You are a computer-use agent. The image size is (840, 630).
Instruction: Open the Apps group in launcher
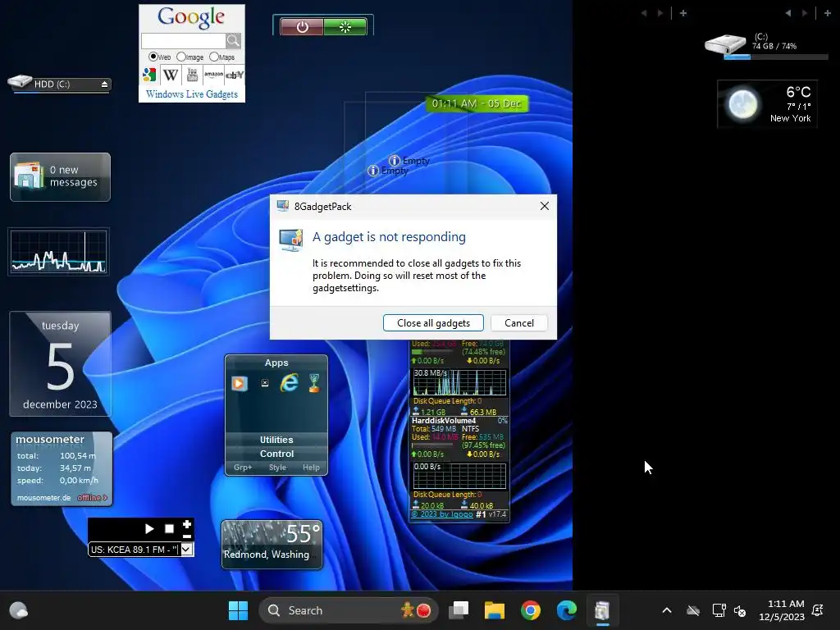coord(276,363)
